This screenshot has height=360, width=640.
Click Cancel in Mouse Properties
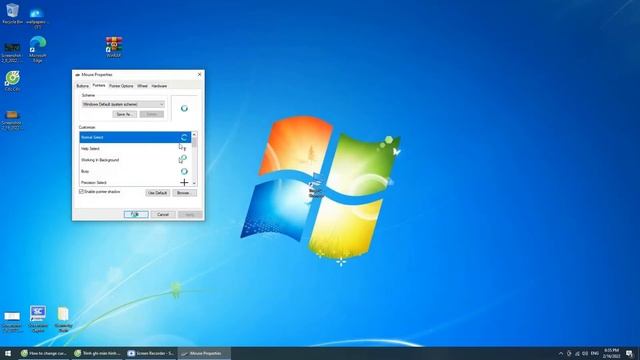pos(163,214)
